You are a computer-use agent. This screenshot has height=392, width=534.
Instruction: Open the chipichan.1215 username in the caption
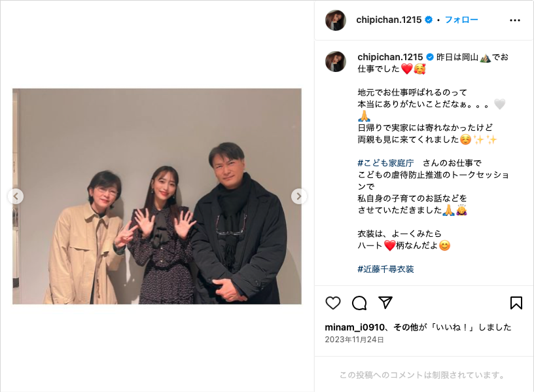[x=390, y=57]
